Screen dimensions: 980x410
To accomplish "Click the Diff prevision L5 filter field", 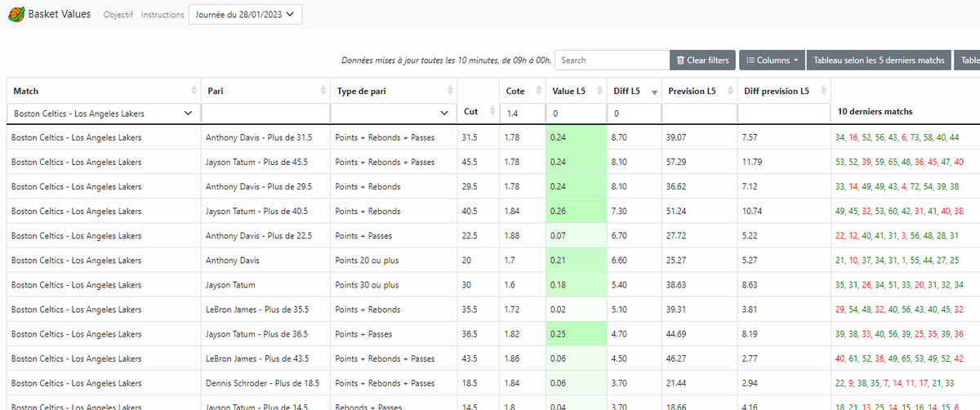I will (x=784, y=113).
